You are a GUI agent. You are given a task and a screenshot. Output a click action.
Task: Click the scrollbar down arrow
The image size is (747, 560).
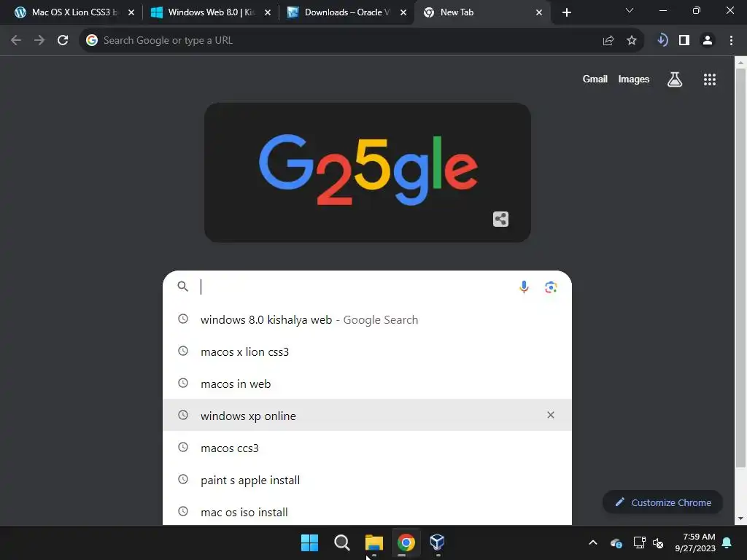point(740,518)
